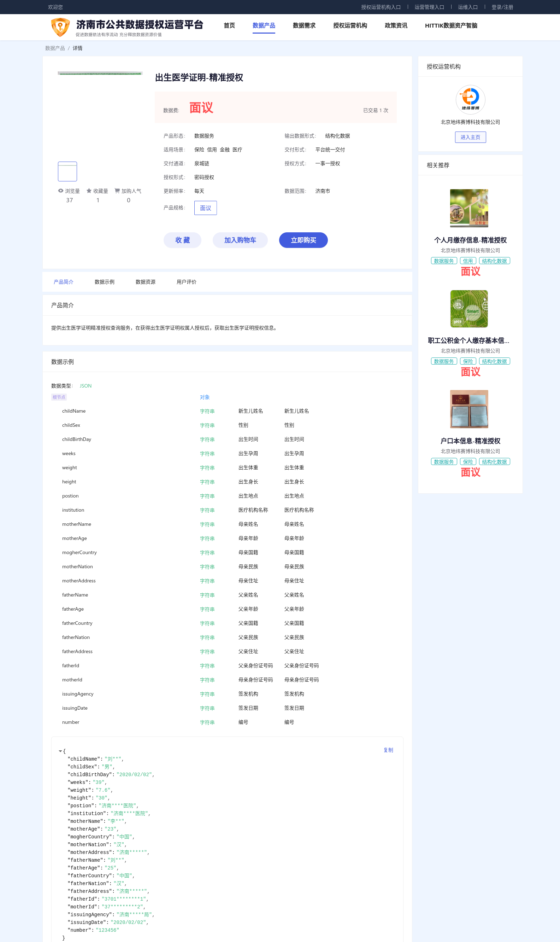
Task: Collapse the JSON sample object triangle
Action: click(x=60, y=751)
